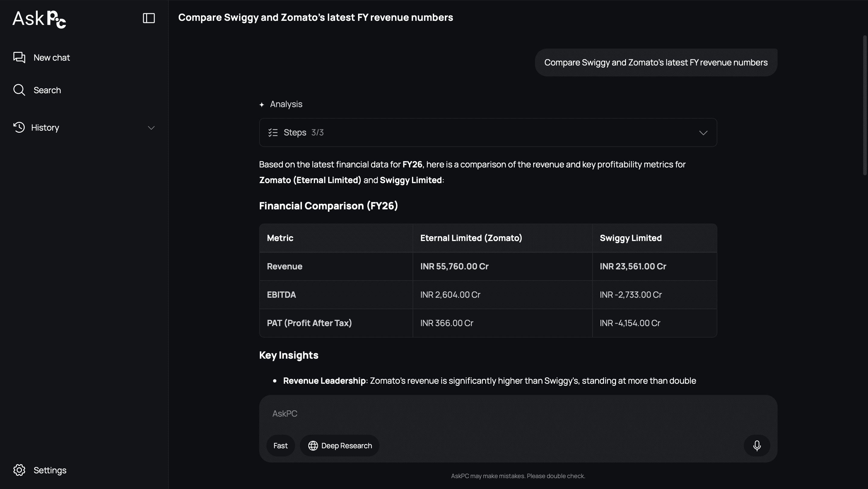Expand the Steps 3/3 chevron
The width and height of the screenshot is (868, 489).
[703, 133]
